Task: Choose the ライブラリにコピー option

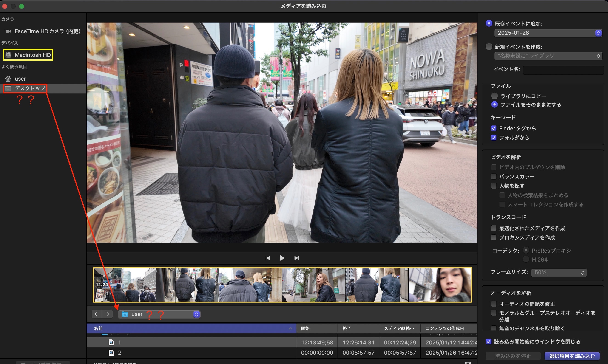Action: pyautogui.click(x=494, y=96)
